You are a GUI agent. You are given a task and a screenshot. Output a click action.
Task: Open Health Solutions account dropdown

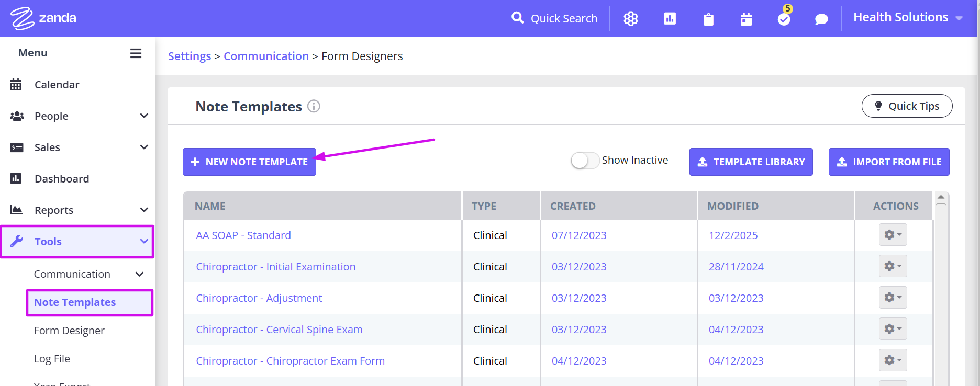908,18
